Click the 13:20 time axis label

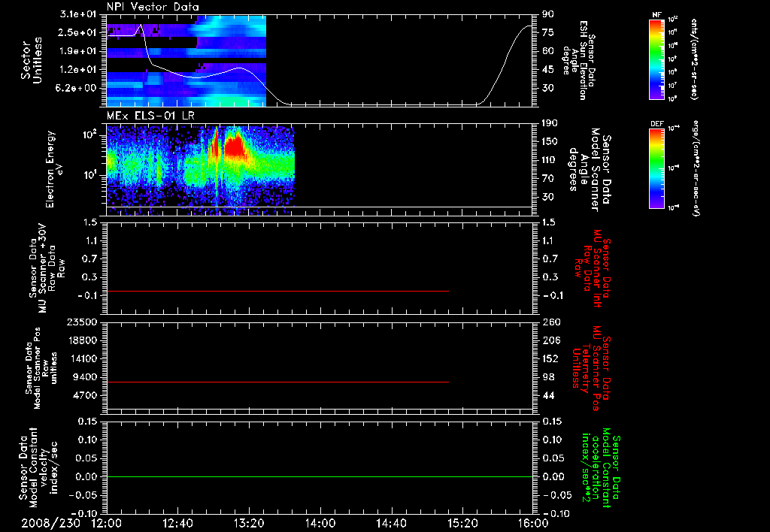249,523
